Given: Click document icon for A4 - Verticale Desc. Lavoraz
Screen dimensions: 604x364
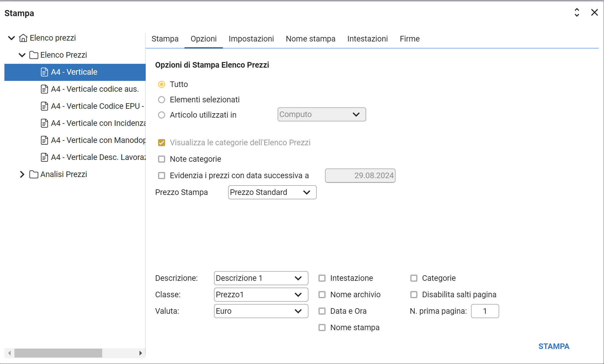Looking at the screenshot, I should coord(44,157).
